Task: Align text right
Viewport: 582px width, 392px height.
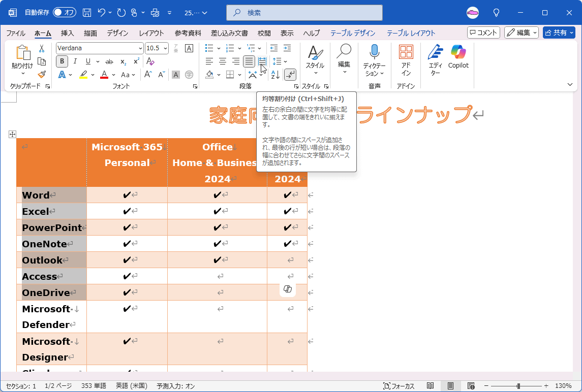Action: (236, 61)
